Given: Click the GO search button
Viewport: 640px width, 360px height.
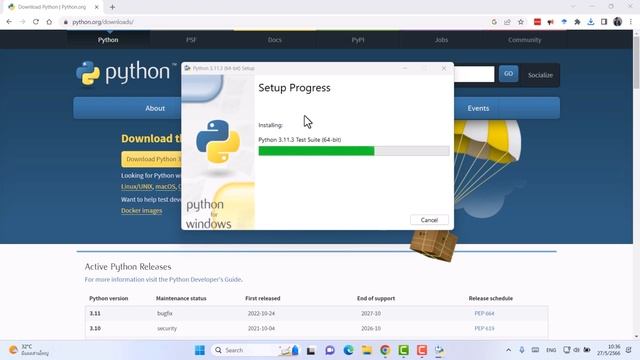Looking at the screenshot, I should pos(508,74).
